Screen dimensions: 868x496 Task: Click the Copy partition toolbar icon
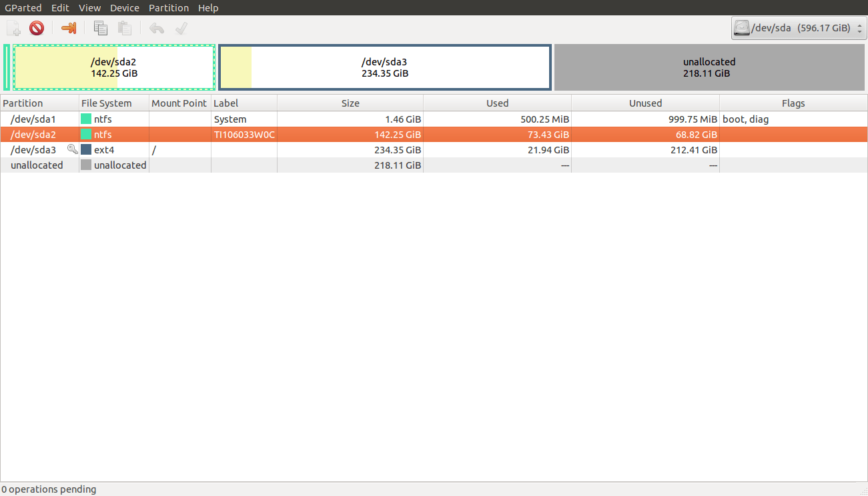click(100, 28)
